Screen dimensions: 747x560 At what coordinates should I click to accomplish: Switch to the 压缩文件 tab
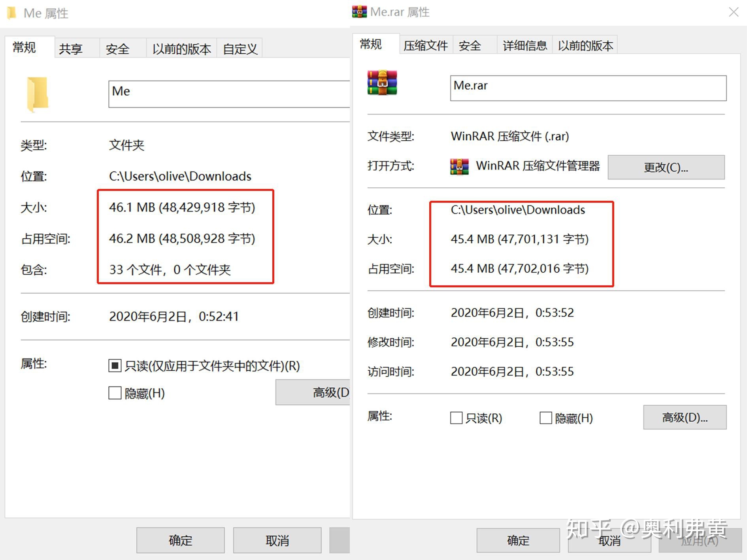coord(425,45)
